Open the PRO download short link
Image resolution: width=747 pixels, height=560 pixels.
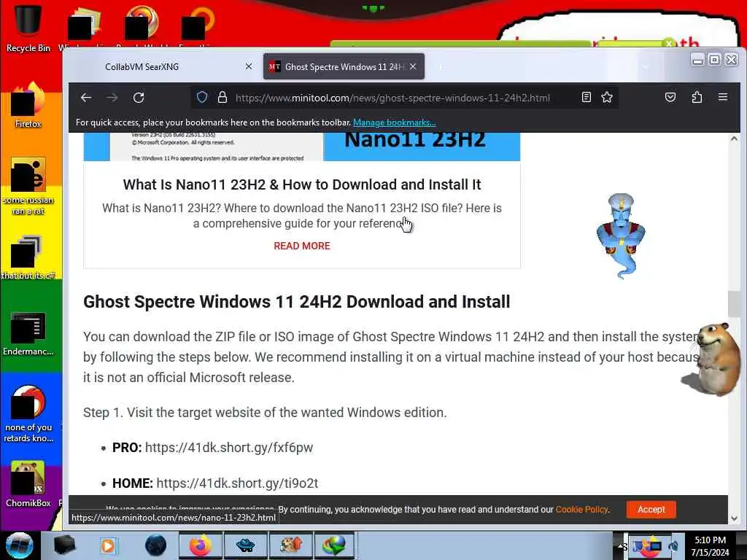point(229,448)
